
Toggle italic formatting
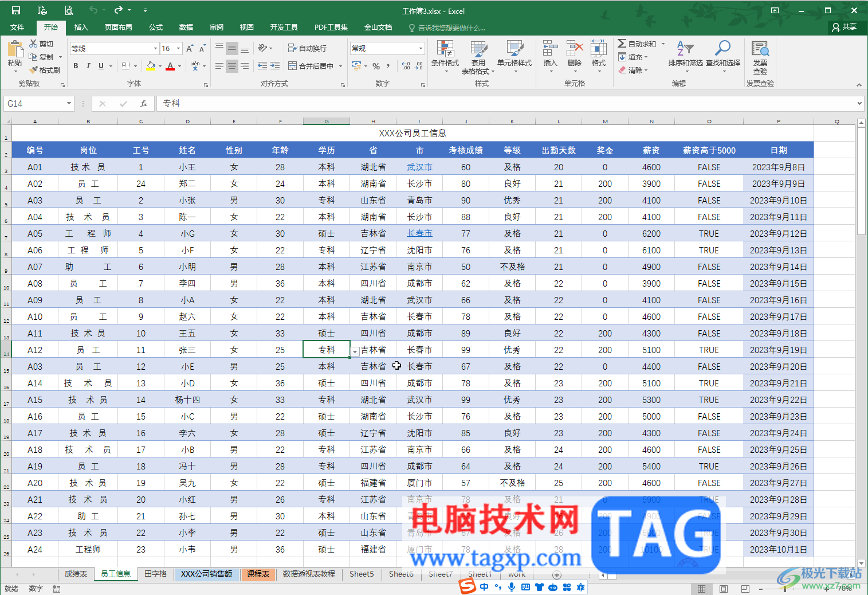pyautogui.click(x=88, y=66)
